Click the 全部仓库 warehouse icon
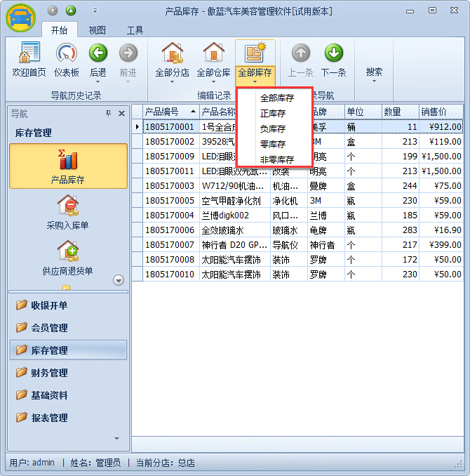 (x=213, y=53)
